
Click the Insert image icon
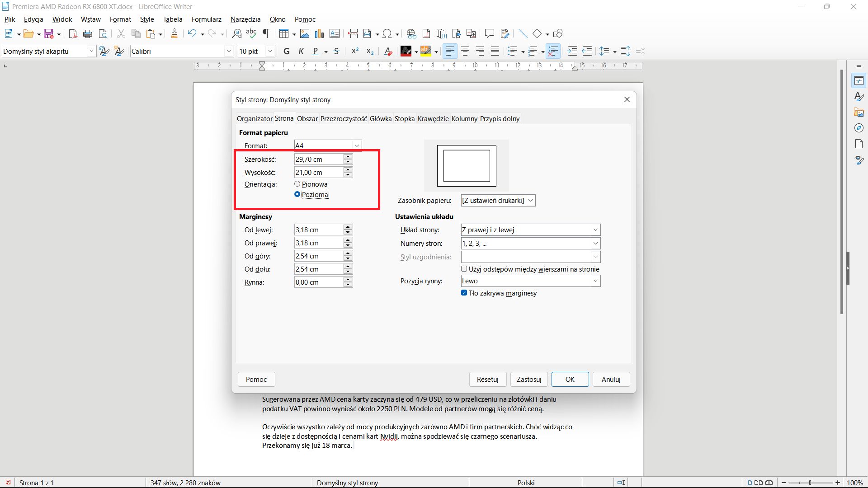pos(305,34)
